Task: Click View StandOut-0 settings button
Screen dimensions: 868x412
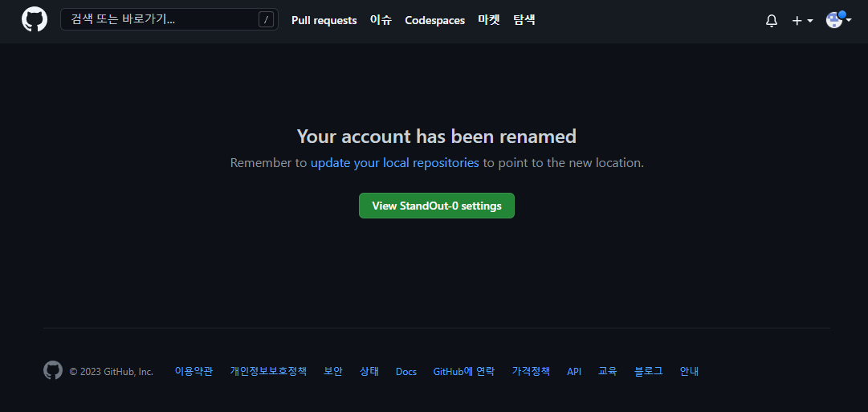Action: pos(437,206)
